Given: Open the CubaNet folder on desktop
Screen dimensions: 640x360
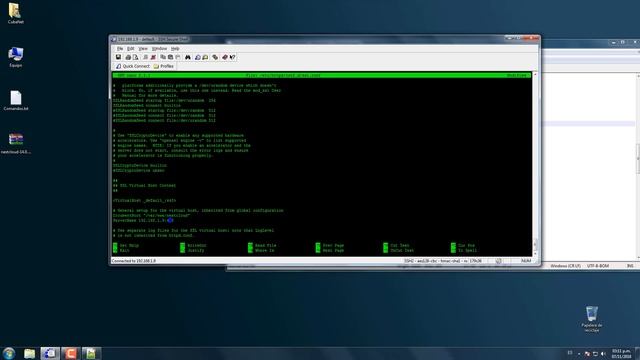Looking at the screenshot, I should [x=16, y=13].
